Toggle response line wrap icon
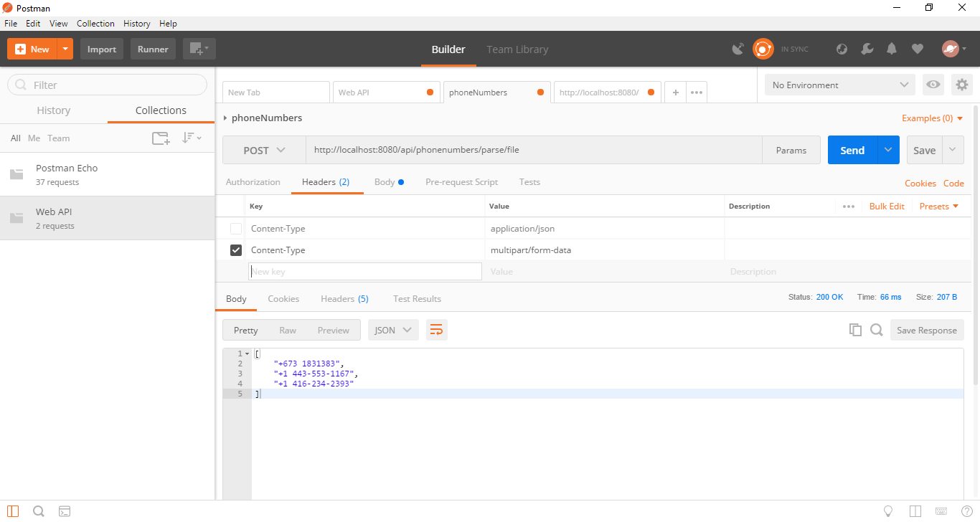The image size is (980, 522). pyautogui.click(x=436, y=330)
